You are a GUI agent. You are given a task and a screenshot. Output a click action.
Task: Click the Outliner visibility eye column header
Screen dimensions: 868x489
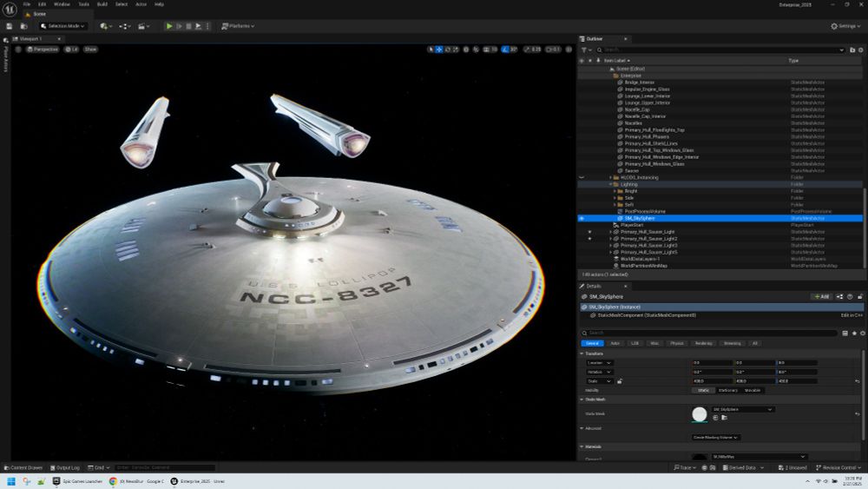tap(582, 60)
